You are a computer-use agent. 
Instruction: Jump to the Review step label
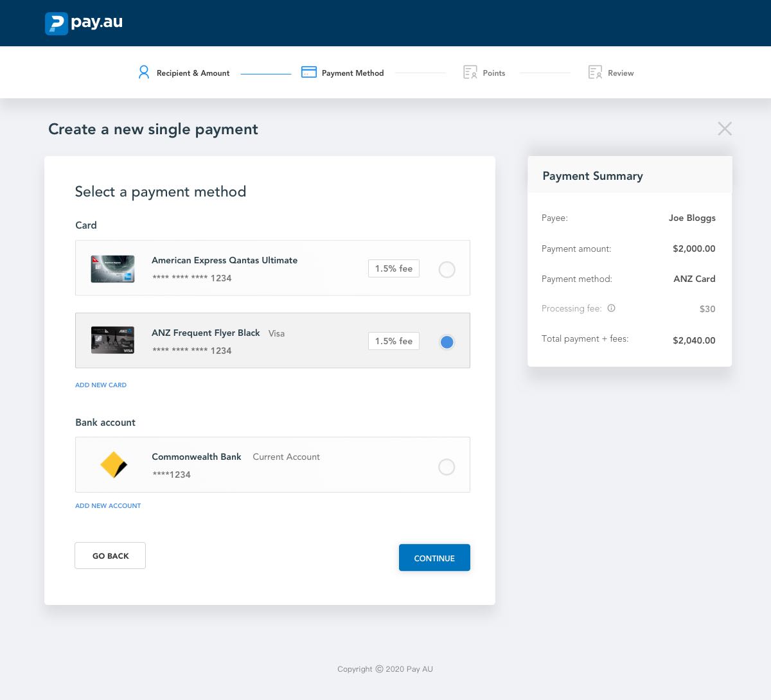click(x=621, y=73)
